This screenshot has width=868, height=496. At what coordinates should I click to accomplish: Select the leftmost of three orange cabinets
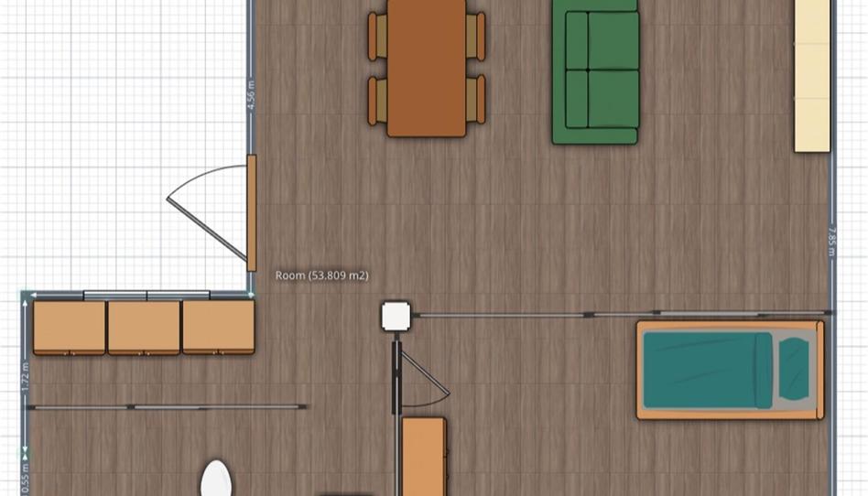70,327
